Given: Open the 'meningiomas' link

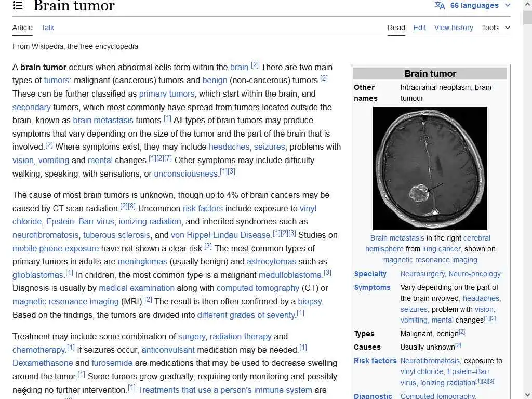Looking at the screenshot, I should pyautogui.click(x=142, y=262).
